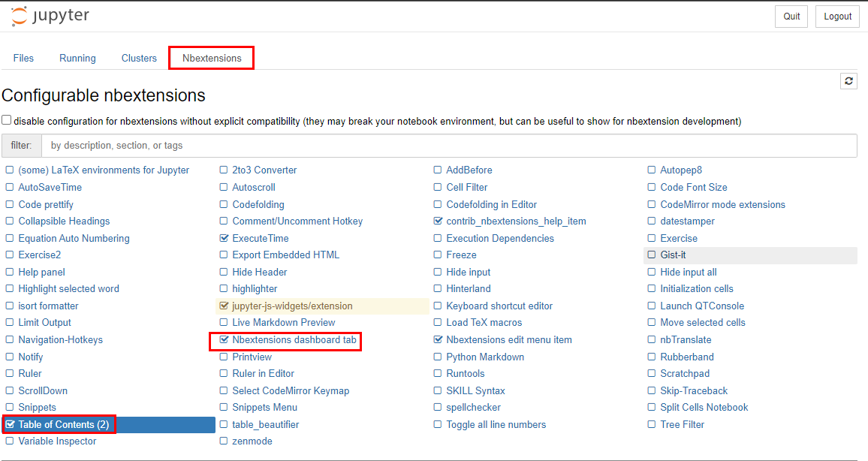Select Navigation-Hotkeys extension

click(x=60, y=340)
